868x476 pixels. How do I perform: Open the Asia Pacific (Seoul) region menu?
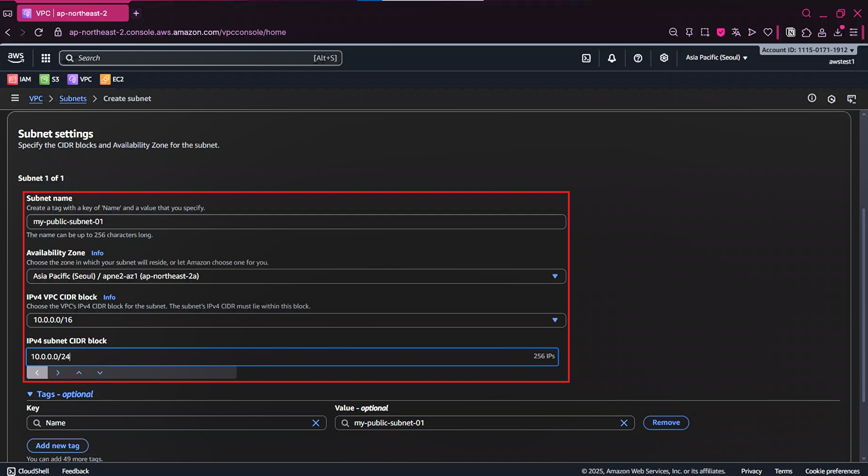pos(716,58)
